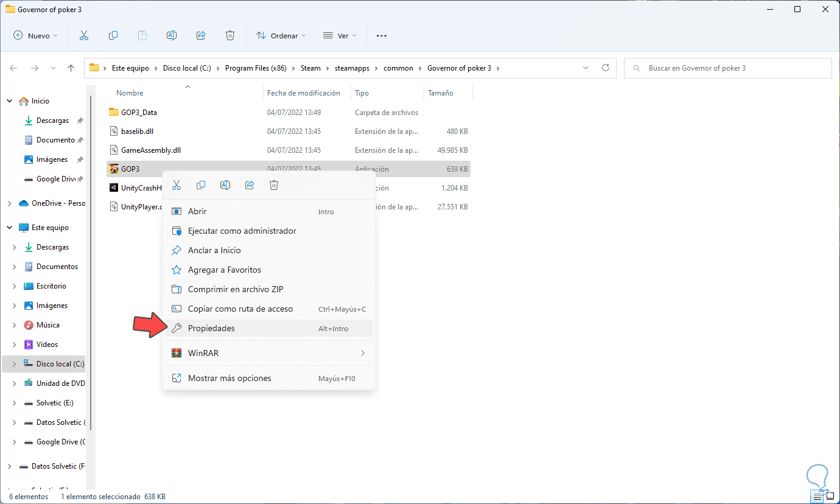Go up one folder level

click(x=71, y=68)
